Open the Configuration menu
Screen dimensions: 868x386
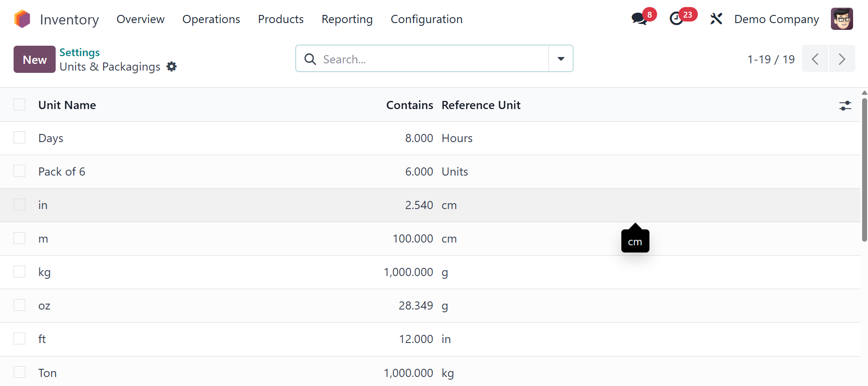point(426,19)
